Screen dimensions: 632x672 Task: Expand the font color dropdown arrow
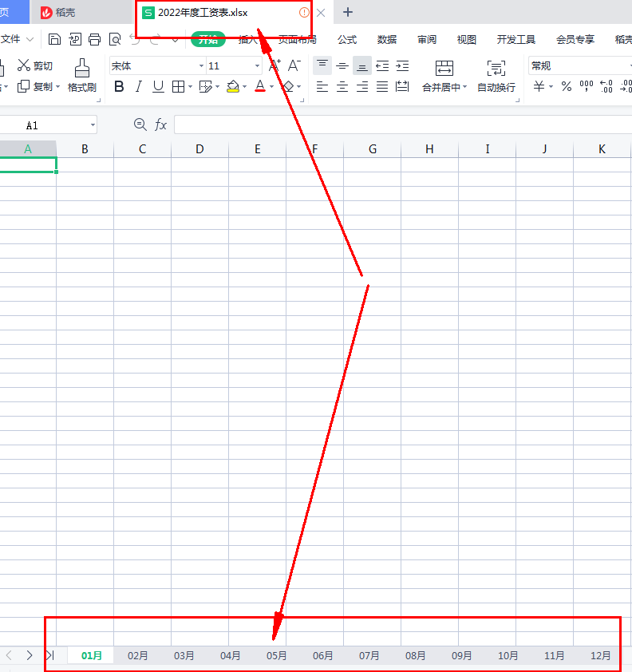[x=271, y=87]
